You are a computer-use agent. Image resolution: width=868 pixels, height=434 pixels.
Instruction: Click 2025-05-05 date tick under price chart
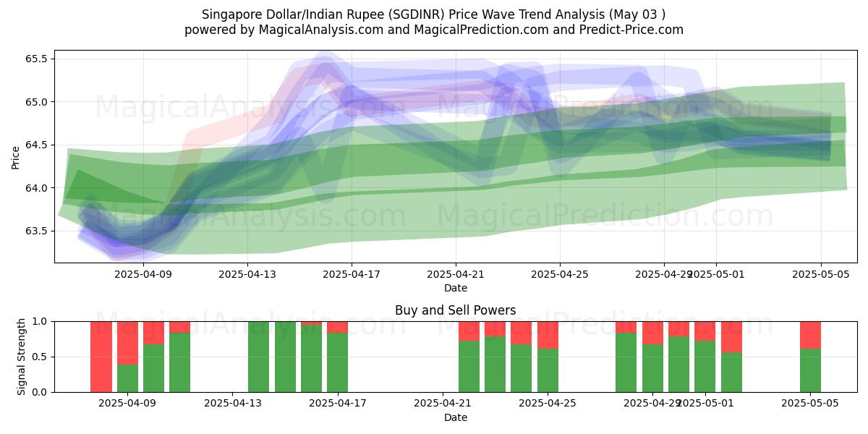pyautogui.click(x=820, y=274)
